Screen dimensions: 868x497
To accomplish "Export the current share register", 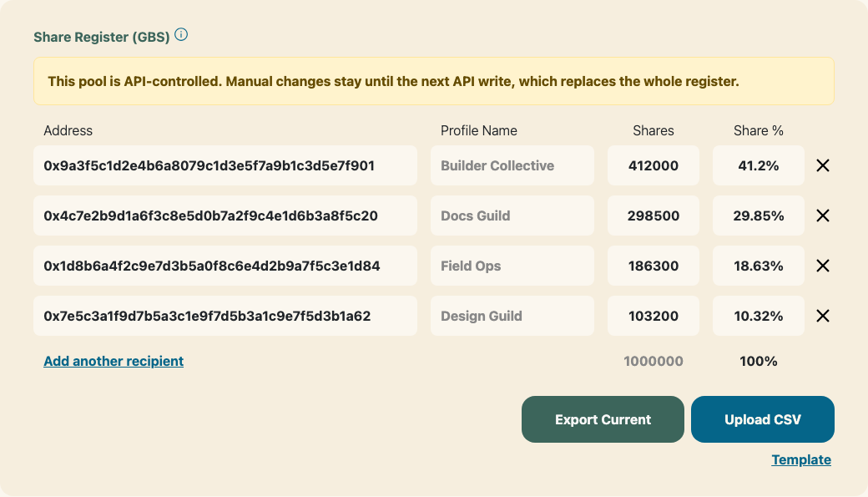I will [x=603, y=419].
